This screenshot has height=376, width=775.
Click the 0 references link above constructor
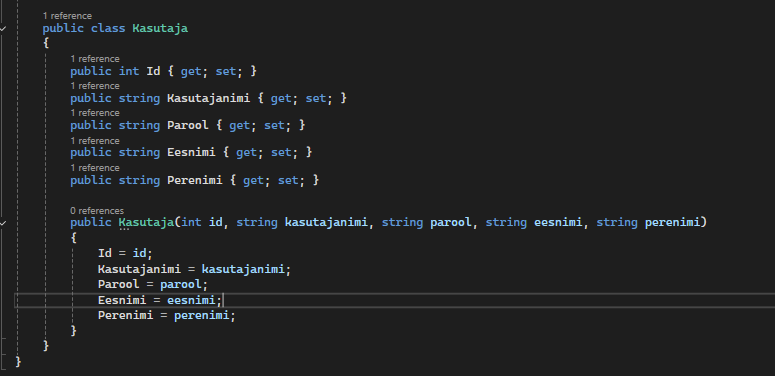[x=97, y=211]
